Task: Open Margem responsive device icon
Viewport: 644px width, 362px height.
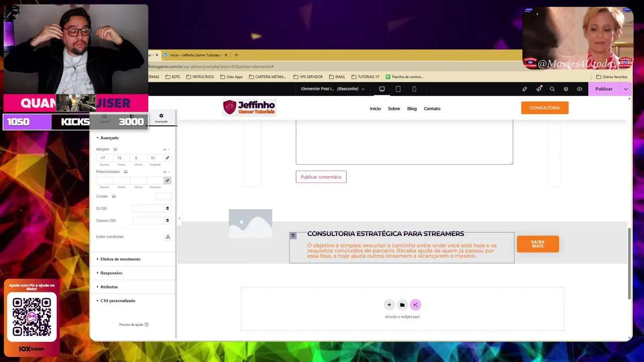Action: point(115,149)
